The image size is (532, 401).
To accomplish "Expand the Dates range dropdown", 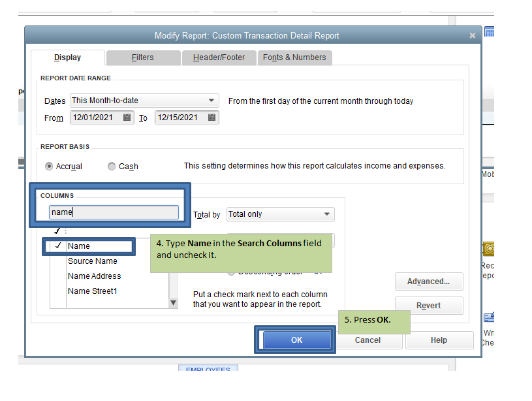I will 211,101.
